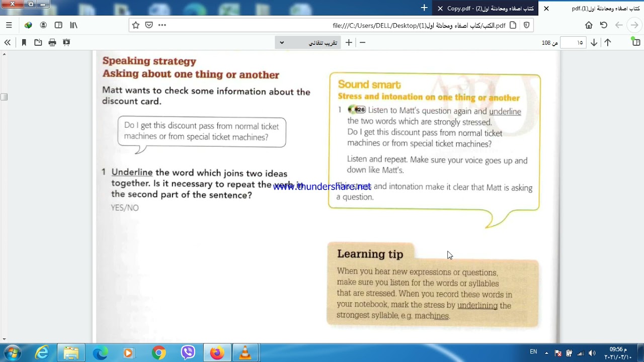Click the 'Speaking strategy' heading
The width and height of the screenshot is (644, 362).
coord(149,61)
